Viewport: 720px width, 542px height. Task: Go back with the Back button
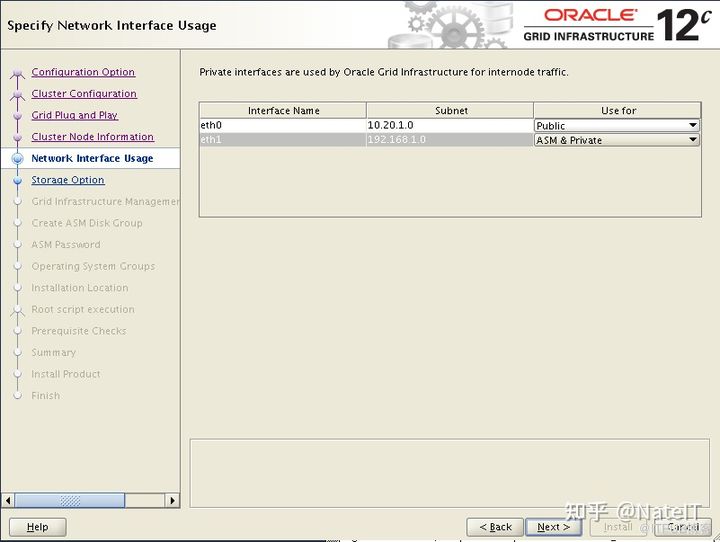pos(495,527)
